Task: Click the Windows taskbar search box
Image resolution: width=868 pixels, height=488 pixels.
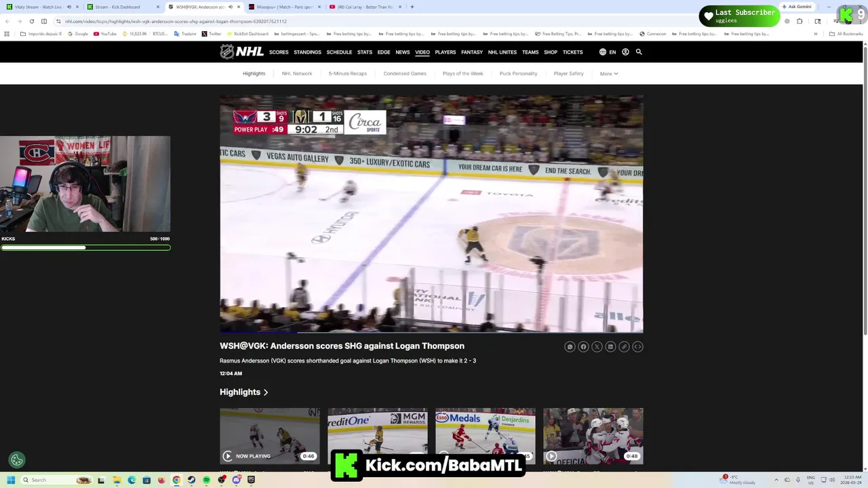Action: click(56, 480)
